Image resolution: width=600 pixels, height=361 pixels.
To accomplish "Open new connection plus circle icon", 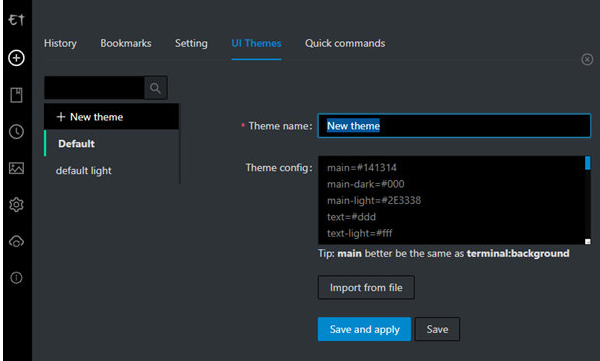I will 16,58.
